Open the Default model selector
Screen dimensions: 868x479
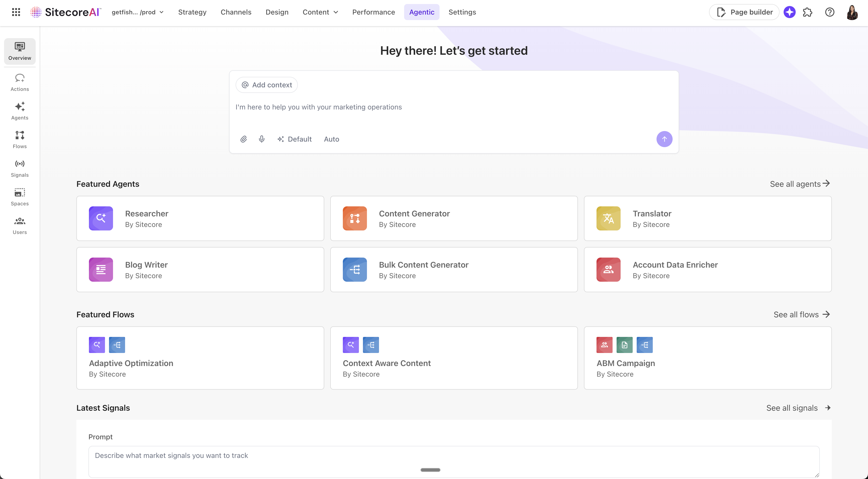(x=295, y=139)
